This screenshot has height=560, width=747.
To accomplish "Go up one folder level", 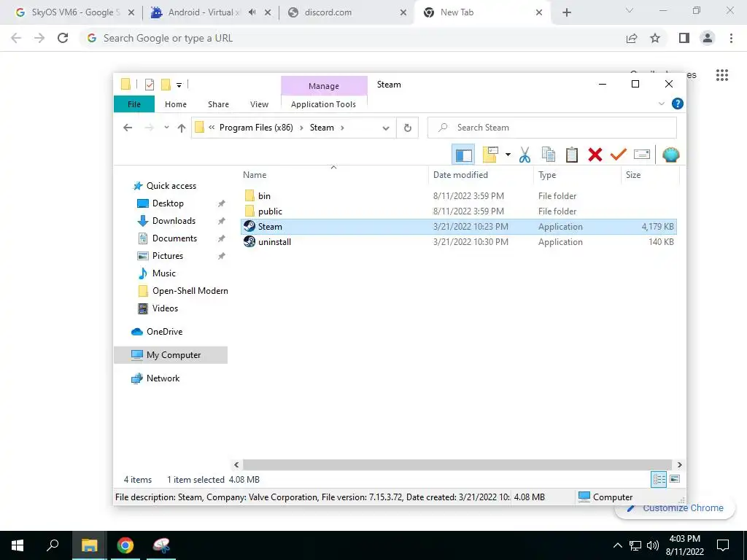I will (181, 128).
